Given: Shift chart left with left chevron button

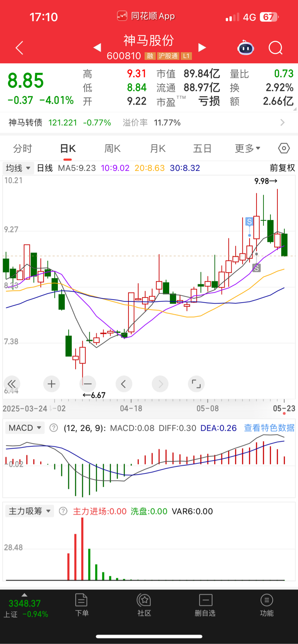Looking at the screenshot, I should (124, 384).
